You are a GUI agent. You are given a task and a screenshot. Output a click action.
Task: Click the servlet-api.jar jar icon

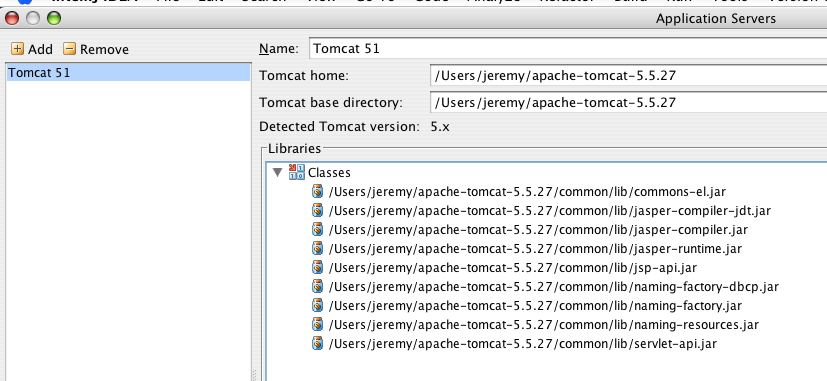tap(317, 343)
